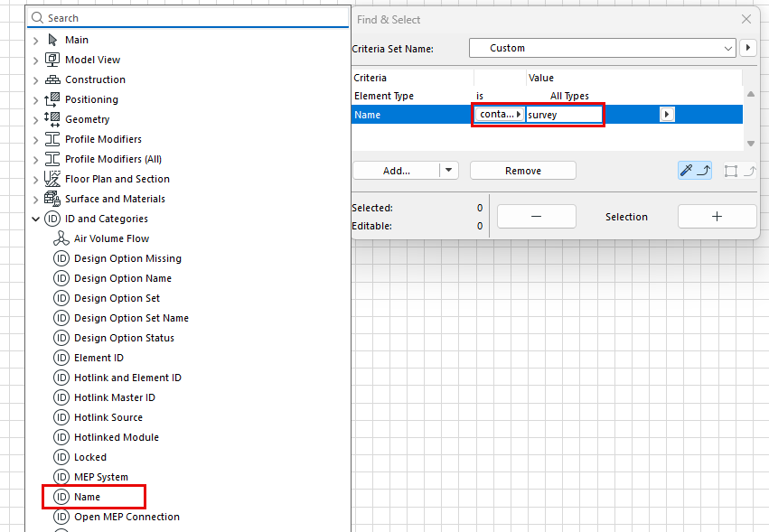Open the 'contains' operator dropdown
Screen dimensions: 769x532
click(x=499, y=115)
